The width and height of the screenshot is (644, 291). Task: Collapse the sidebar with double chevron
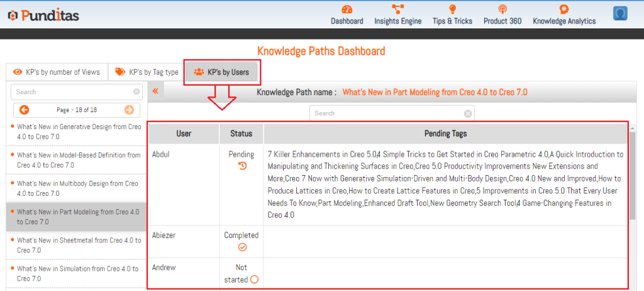coord(155,91)
